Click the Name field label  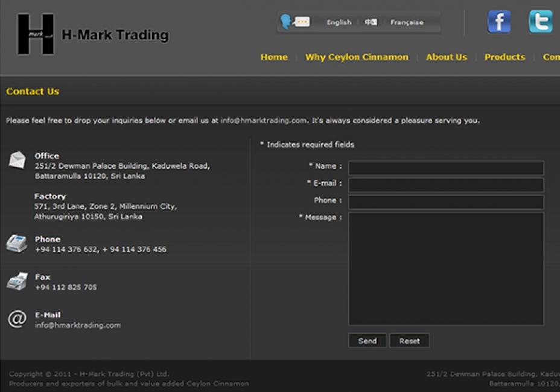coord(325,166)
